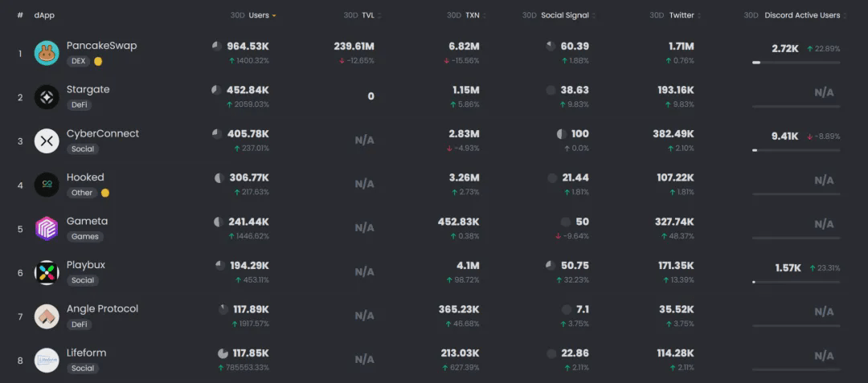Select the DeFi tag under Stargate
The height and width of the screenshot is (383, 868).
(79, 105)
